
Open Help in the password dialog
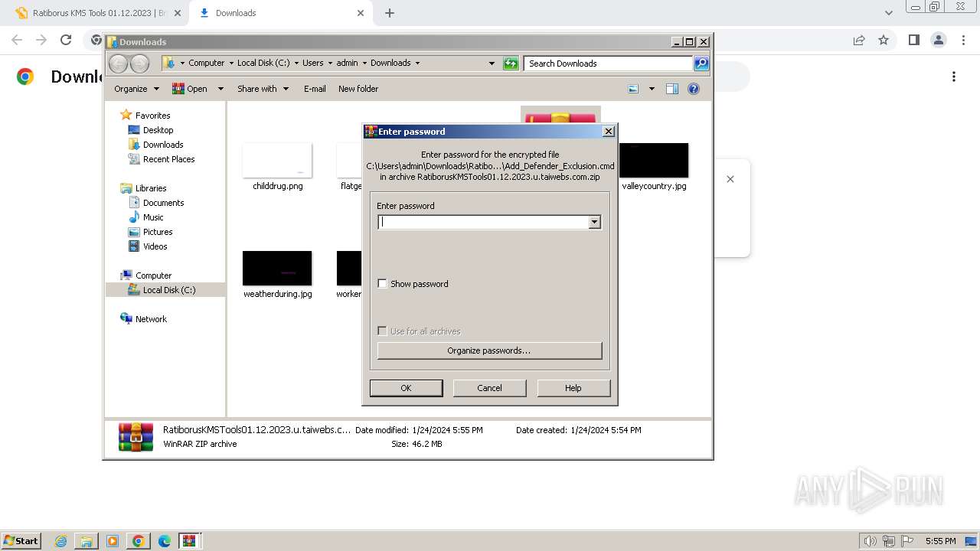coord(573,388)
